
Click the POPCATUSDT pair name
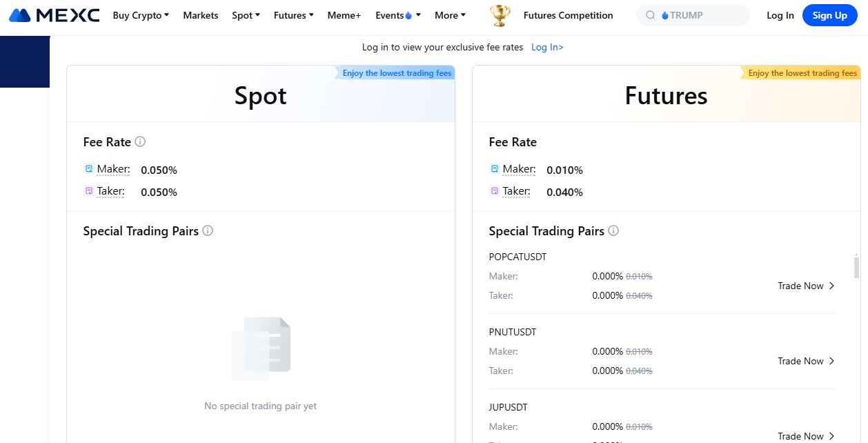click(517, 257)
